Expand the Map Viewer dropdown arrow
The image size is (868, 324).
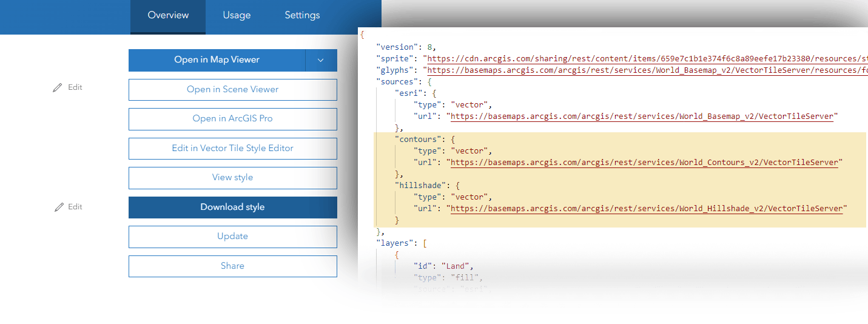[321, 60]
